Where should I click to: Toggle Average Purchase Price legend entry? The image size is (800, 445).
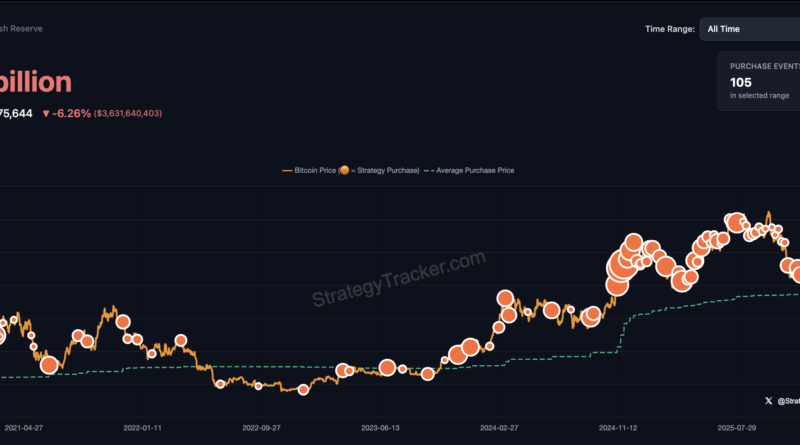(474, 171)
